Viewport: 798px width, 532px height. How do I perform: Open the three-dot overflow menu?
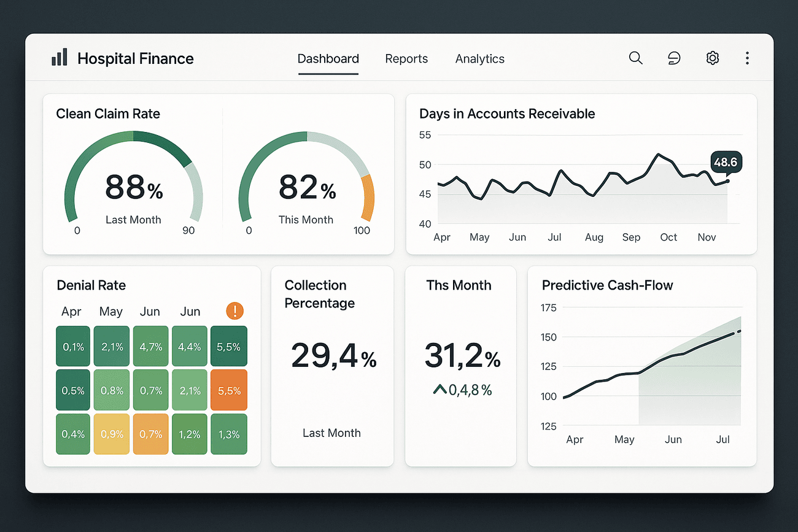[747, 58]
